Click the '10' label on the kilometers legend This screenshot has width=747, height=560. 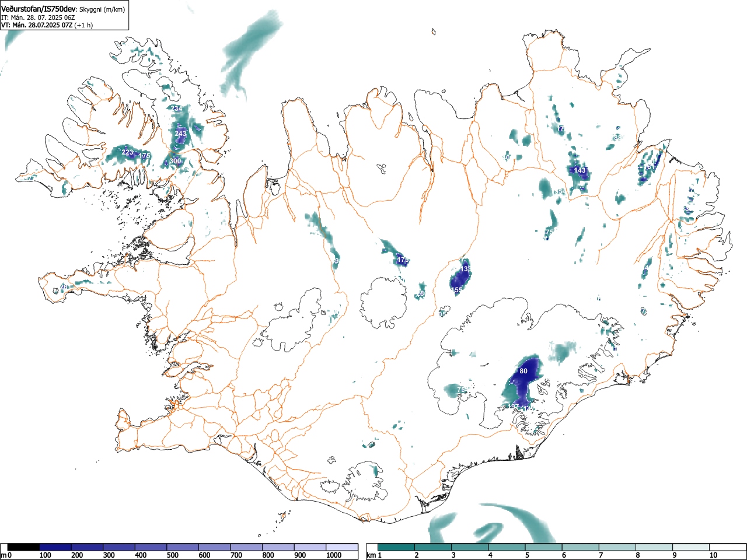coord(713,555)
